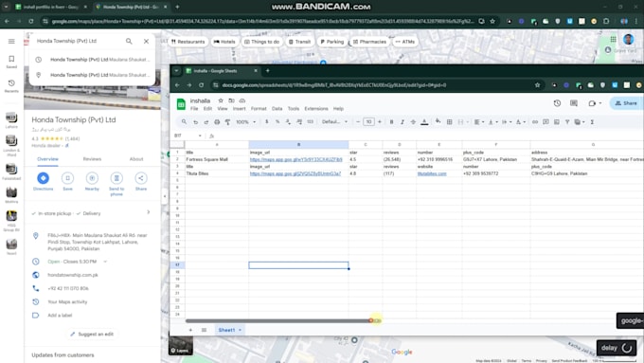Switch to About tab in Maps panel
644x363 pixels.
tap(136, 159)
